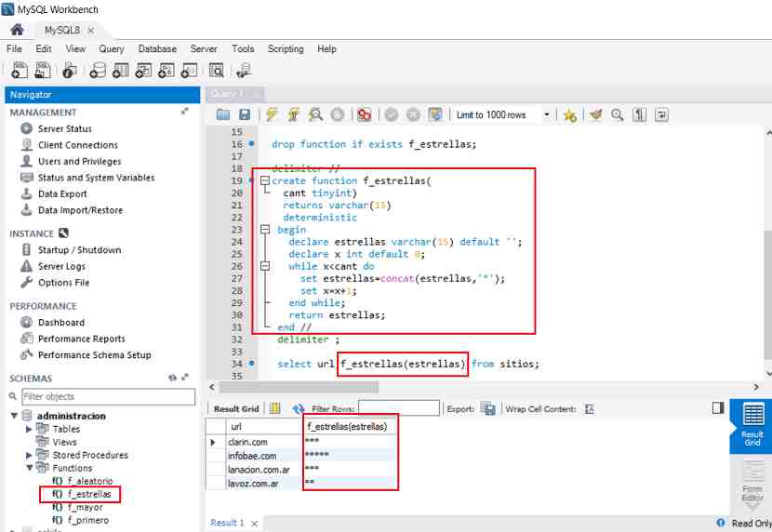Commit the transaction icon

(x=392, y=114)
